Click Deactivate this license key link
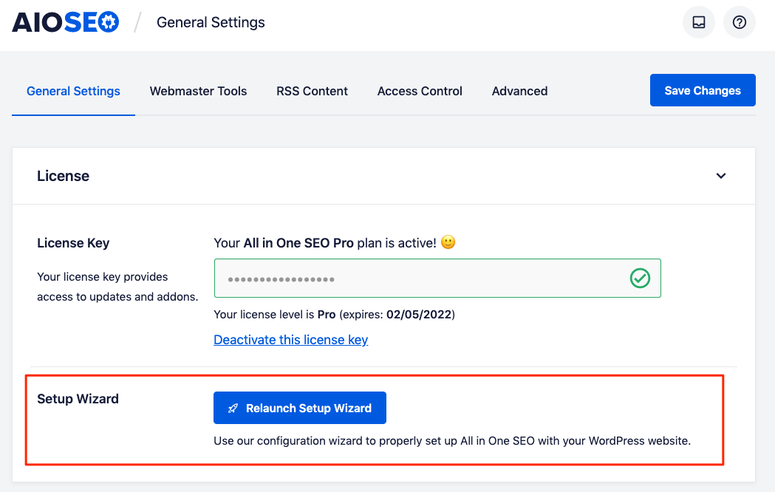Viewport: 775px width, 492px height. coord(291,340)
